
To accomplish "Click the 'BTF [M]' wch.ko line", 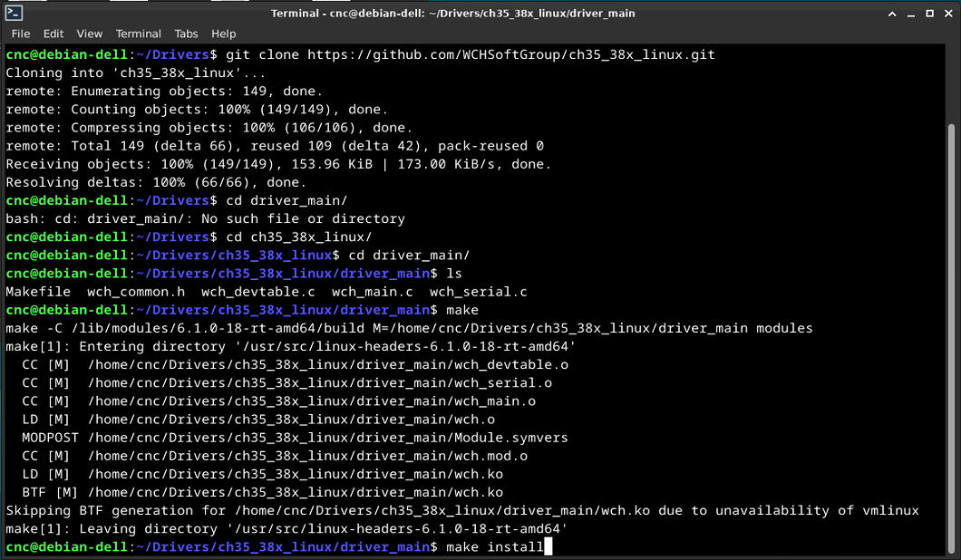I will coord(262,492).
